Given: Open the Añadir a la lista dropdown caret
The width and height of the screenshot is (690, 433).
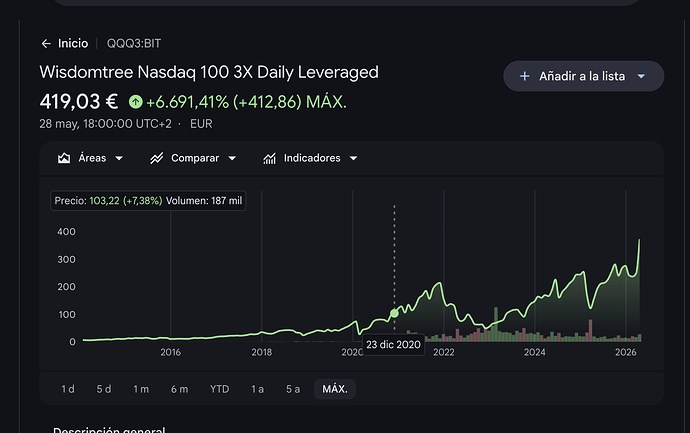Looking at the screenshot, I should pos(641,76).
